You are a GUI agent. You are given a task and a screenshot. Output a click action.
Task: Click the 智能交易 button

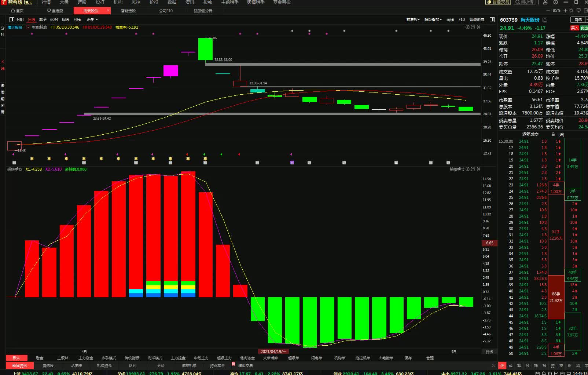(498, 2)
